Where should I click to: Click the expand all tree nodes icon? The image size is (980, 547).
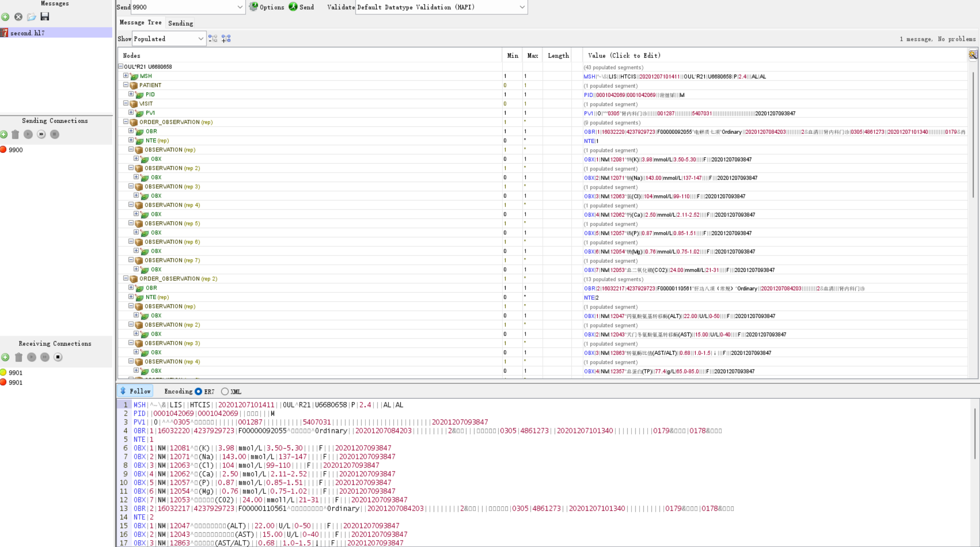[226, 38]
